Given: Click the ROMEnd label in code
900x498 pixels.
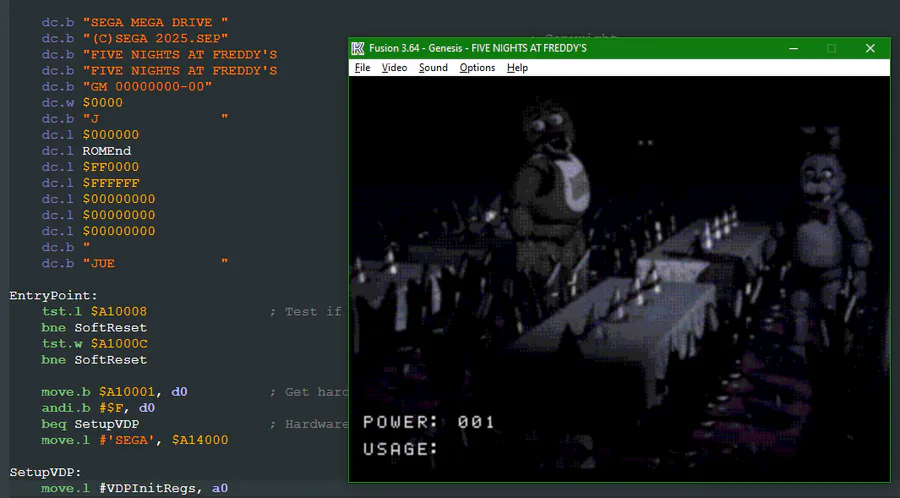Looking at the screenshot, I should [x=106, y=151].
